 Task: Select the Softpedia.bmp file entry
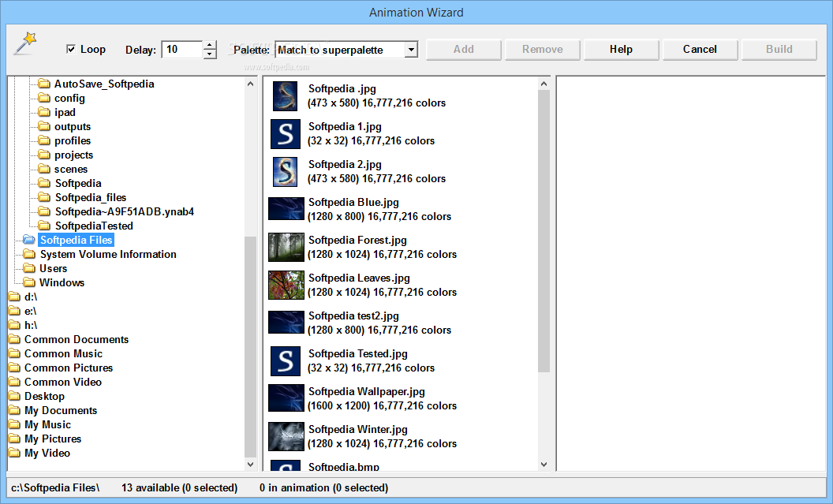point(344,467)
